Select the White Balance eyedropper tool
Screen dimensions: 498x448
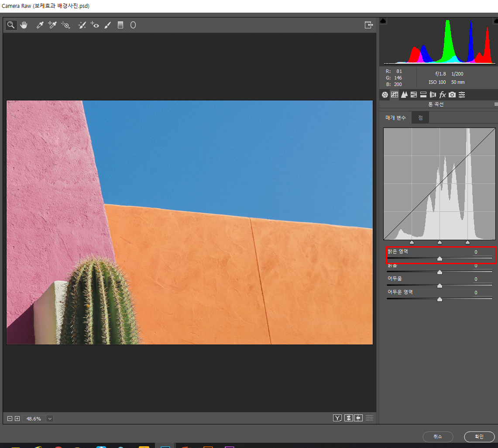pyautogui.click(x=40, y=25)
